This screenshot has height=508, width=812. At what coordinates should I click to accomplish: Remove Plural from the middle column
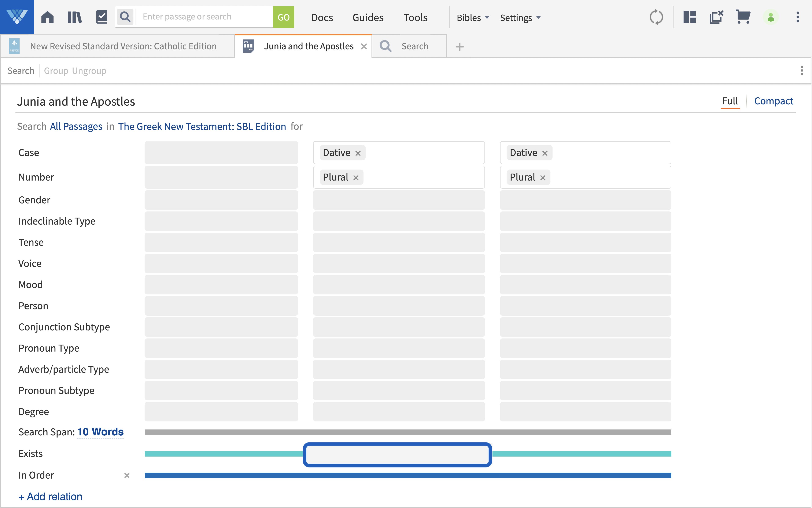[x=356, y=178]
